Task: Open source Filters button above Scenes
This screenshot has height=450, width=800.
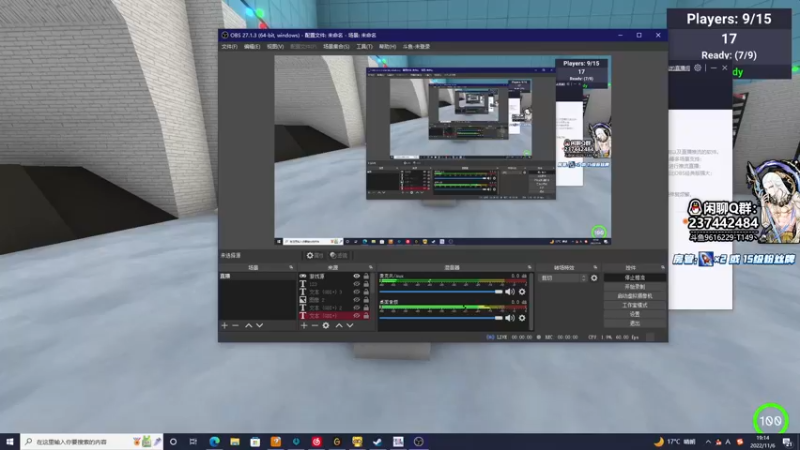Action: pyautogui.click(x=338, y=255)
